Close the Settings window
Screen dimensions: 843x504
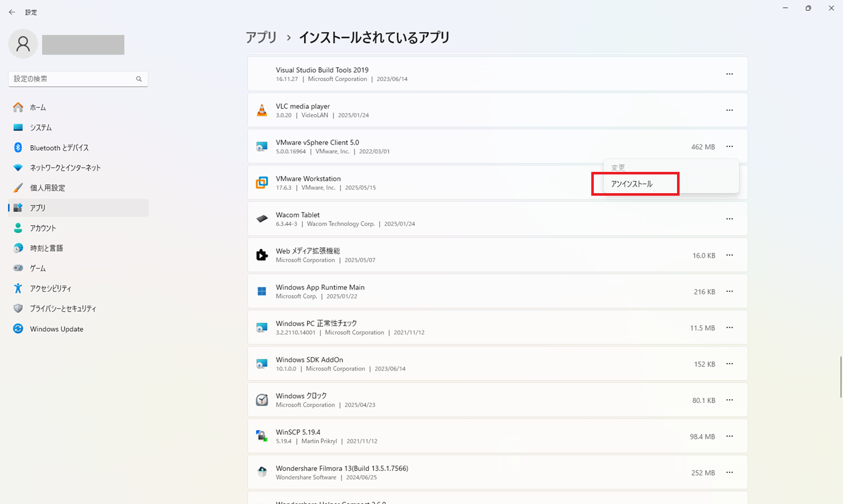pyautogui.click(x=831, y=8)
